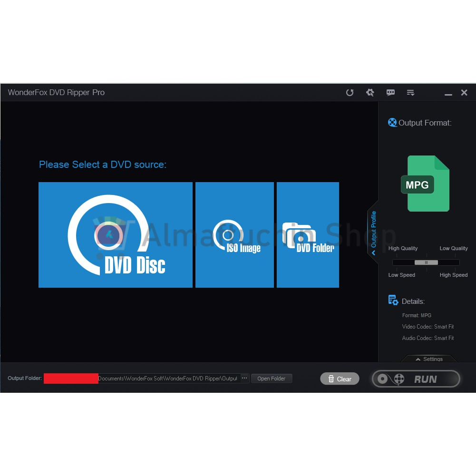Click the Details document icon

coord(393,300)
